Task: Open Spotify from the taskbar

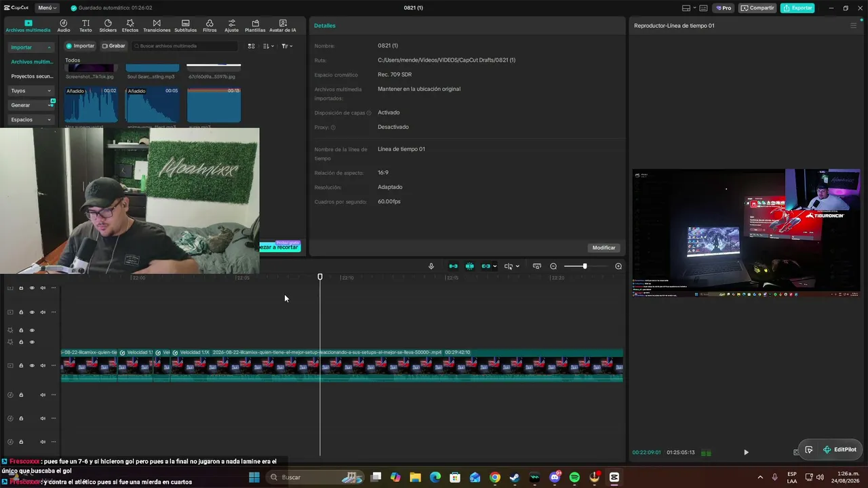Action: pos(575,477)
